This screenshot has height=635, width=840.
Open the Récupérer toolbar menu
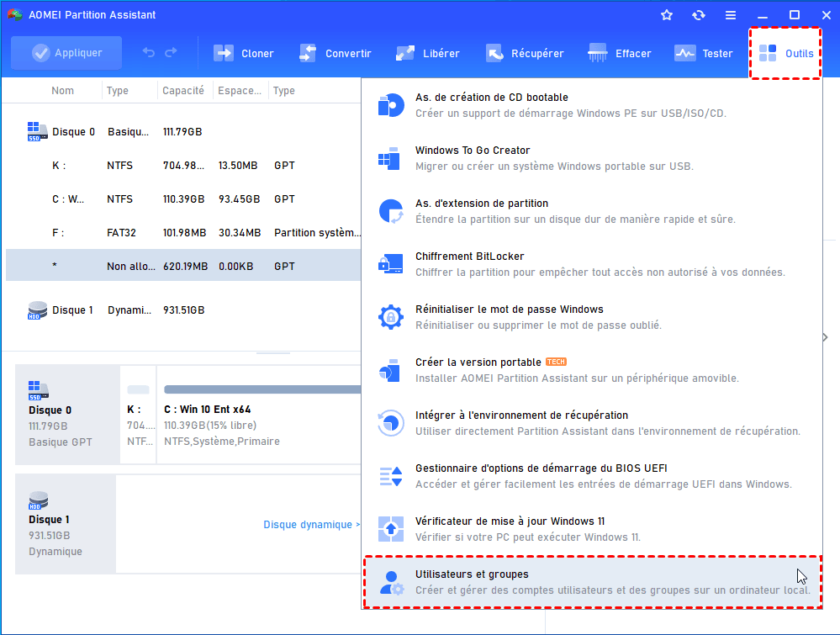pyautogui.click(x=524, y=53)
